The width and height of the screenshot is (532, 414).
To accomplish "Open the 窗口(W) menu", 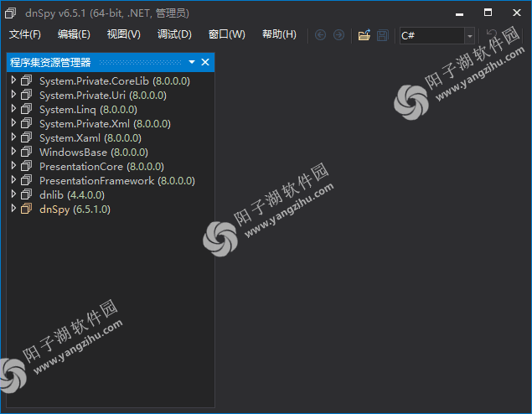I will (x=227, y=34).
